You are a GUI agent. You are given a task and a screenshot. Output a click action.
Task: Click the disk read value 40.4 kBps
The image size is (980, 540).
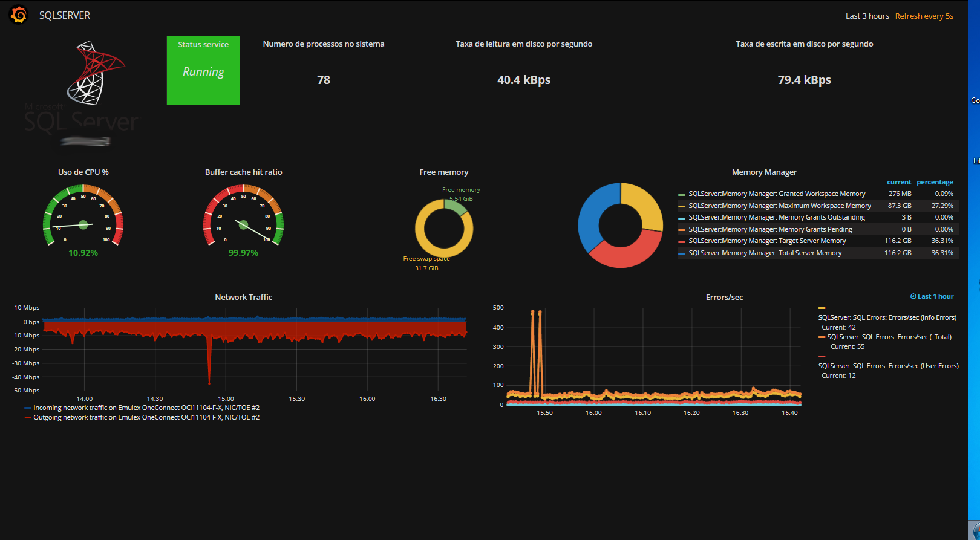(x=524, y=80)
